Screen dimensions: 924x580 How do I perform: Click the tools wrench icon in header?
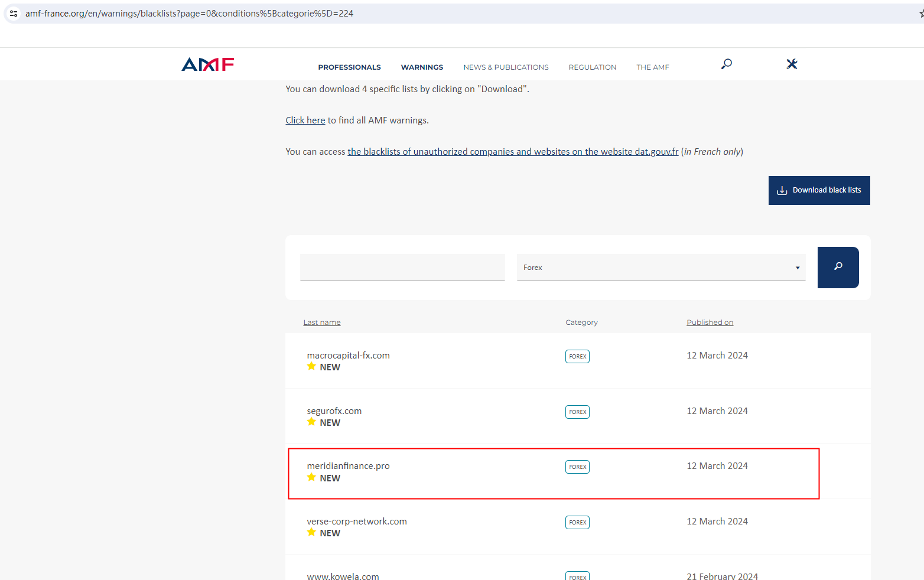(792, 64)
